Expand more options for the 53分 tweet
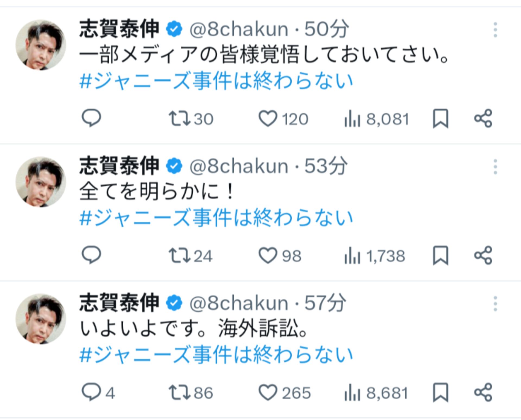The image size is (521, 420). click(495, 167)
